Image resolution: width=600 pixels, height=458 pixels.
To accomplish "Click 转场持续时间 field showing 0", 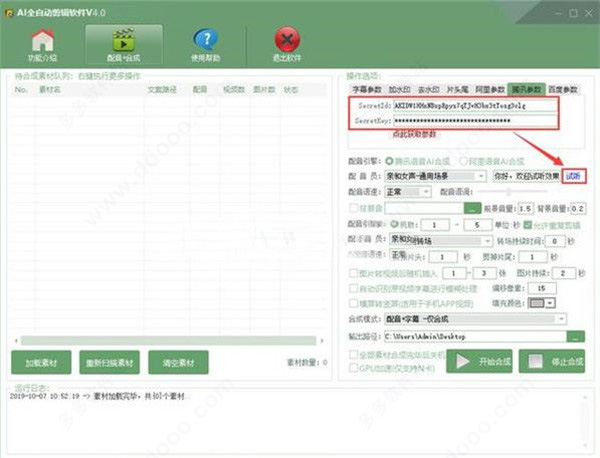I will tap(554, 241).
